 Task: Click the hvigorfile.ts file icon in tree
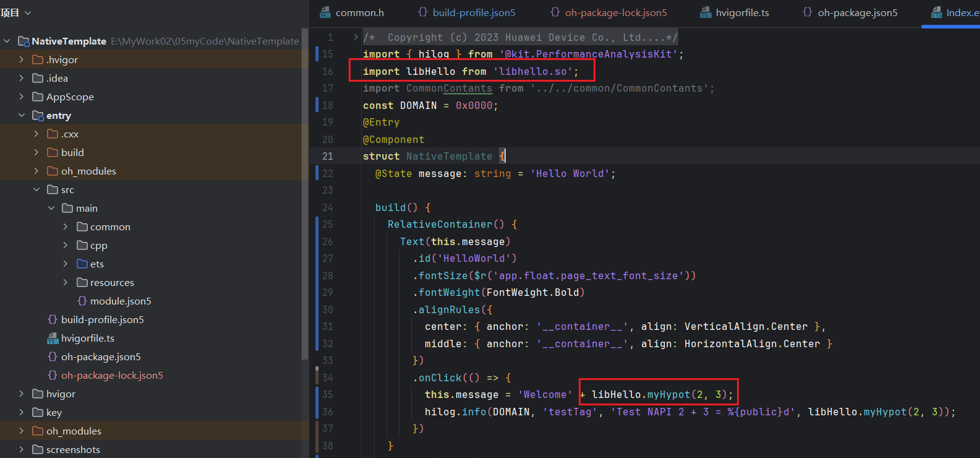tap(53, 339)
